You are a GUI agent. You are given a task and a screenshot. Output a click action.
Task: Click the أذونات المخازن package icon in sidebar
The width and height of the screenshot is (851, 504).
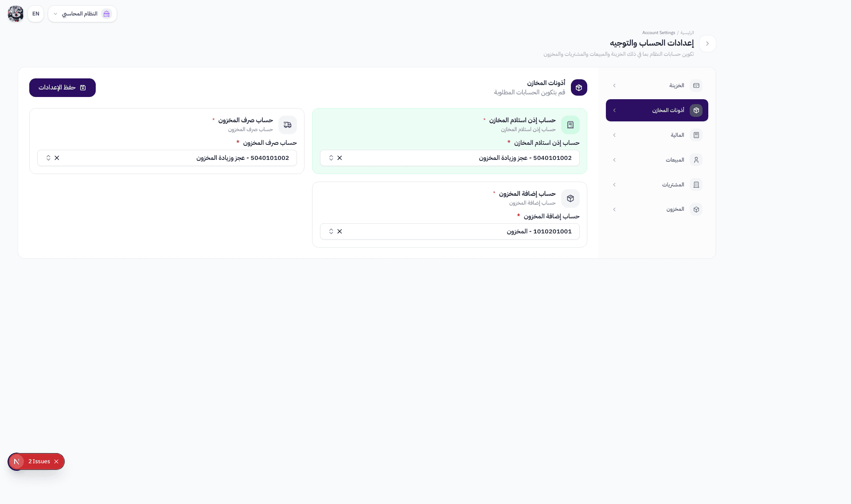pos(696,110)
